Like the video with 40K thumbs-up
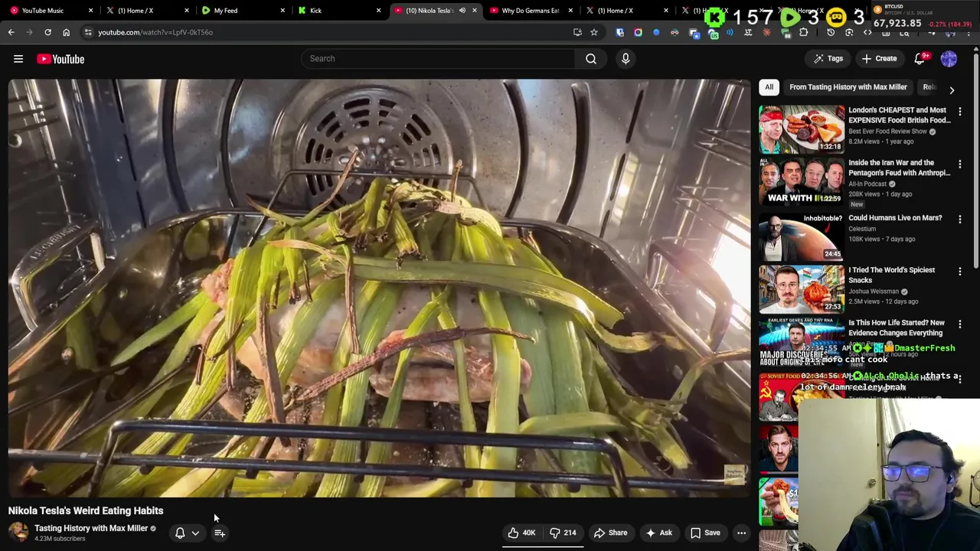The image size is (980, 551). pos(521,533)
